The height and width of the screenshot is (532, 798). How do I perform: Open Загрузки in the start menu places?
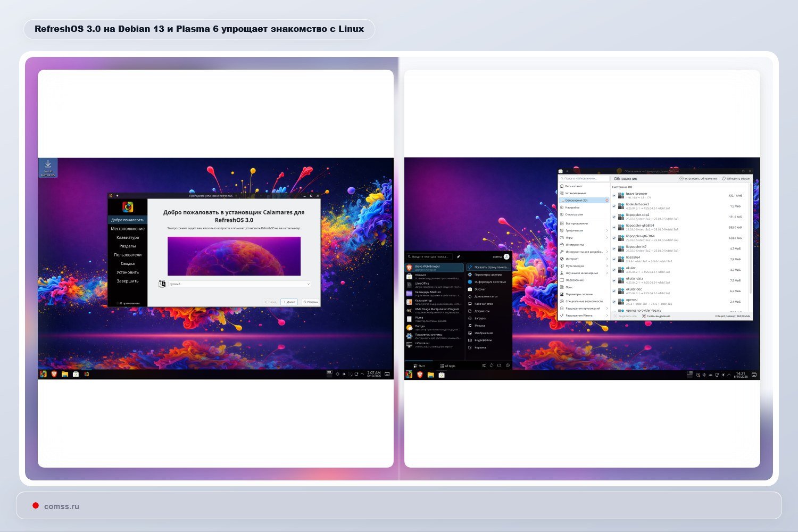point(488,318)
